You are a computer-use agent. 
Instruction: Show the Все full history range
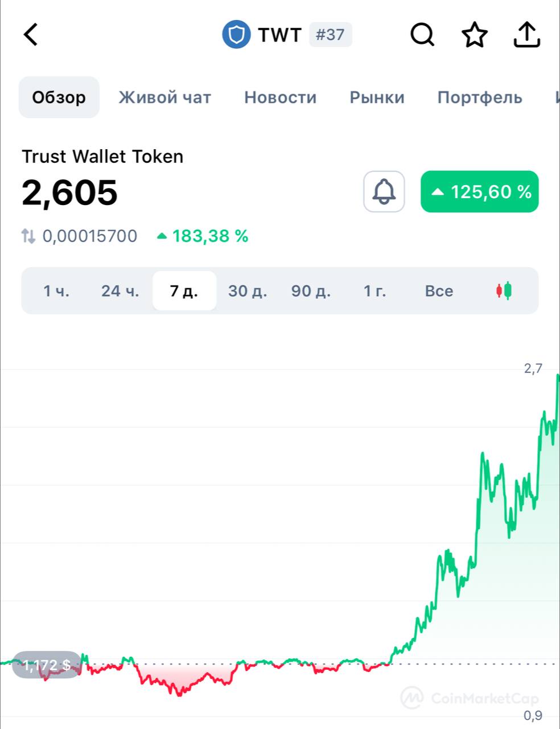[x=439, y=291]
